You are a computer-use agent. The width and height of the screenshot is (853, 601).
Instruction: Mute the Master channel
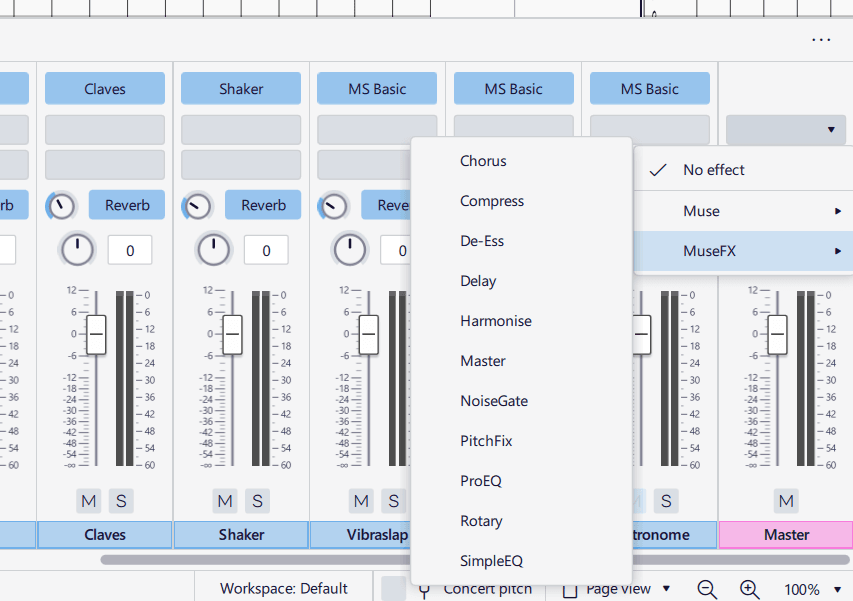point(786,500)
